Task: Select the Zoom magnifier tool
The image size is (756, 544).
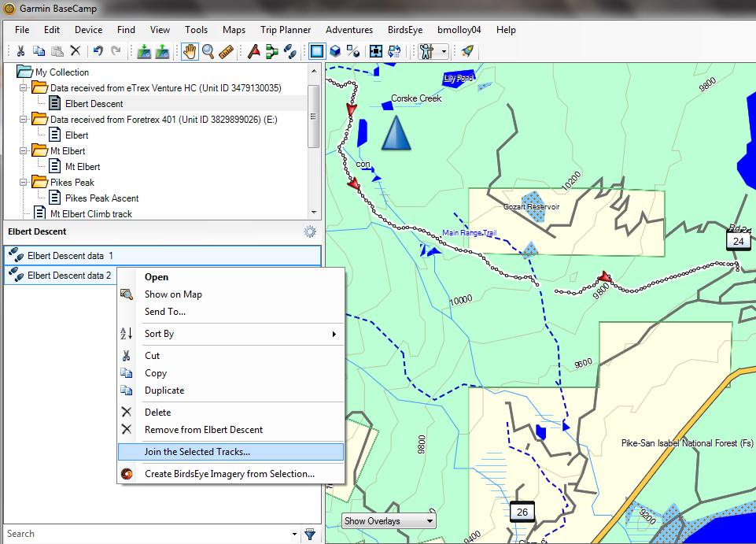Action: point(208,51)
